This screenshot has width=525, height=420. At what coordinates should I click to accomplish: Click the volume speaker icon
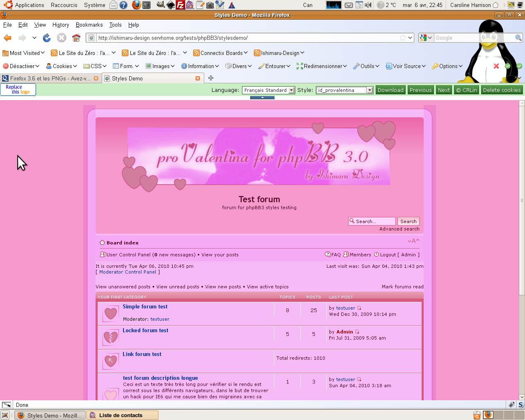[x=368, y=5]
